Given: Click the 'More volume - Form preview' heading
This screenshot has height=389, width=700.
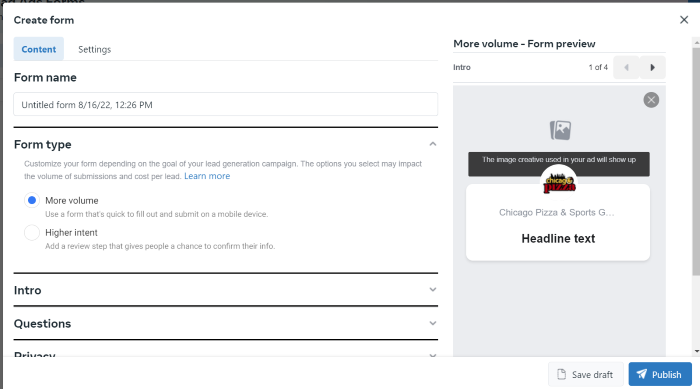Looking at the screenshot, I should tap(524, 44).
